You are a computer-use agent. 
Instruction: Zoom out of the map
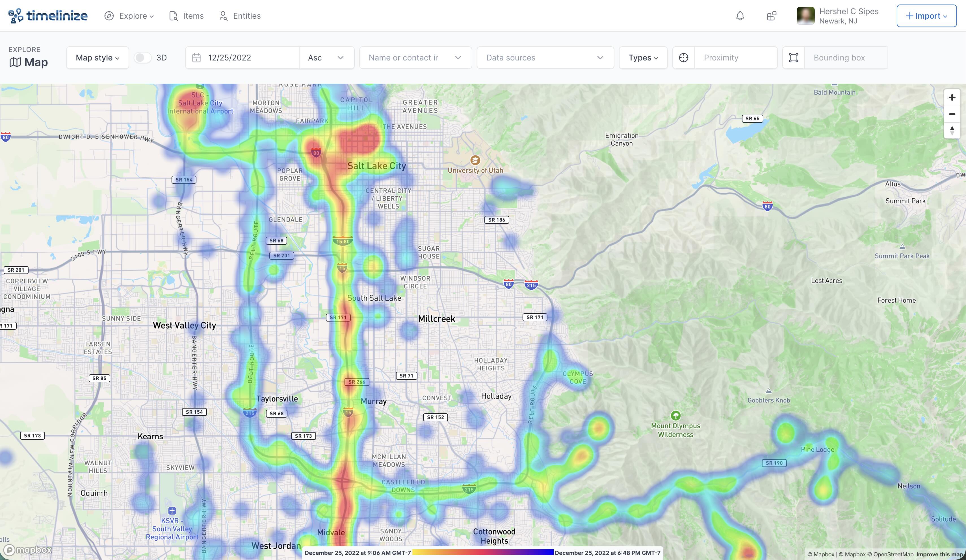pos(952,114)
